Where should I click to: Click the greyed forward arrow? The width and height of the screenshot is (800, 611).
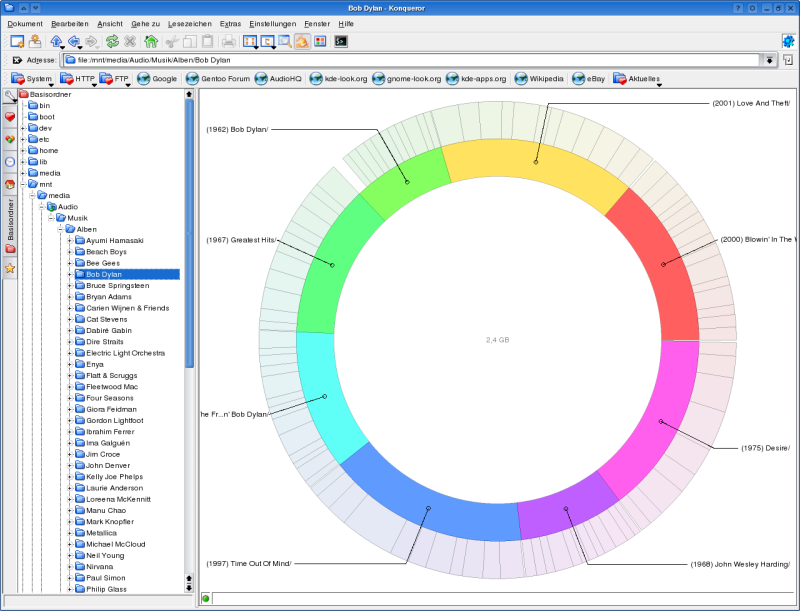pos(92,41)
